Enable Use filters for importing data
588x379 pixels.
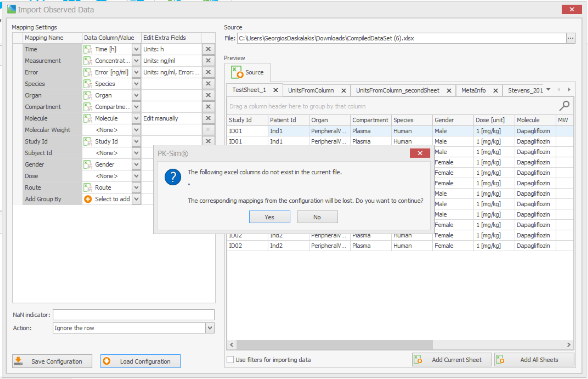click(x=230, y=359)
